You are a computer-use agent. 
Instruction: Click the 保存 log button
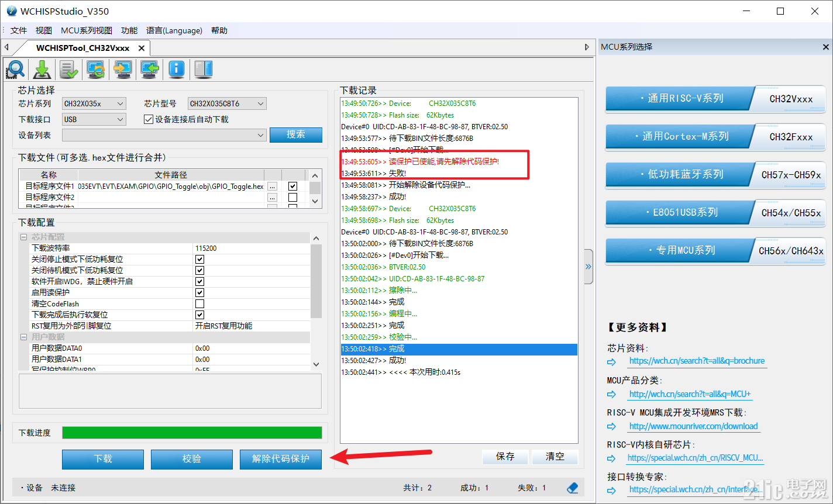click(505, 456)
